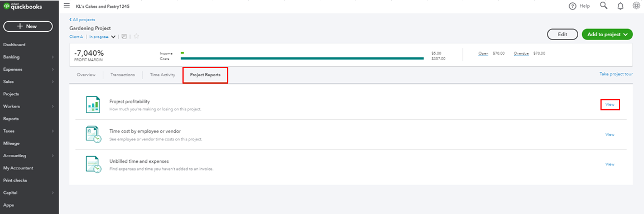Viewport: 644px width, 214px height.
Task: Click the Unbilled time and expenses icon
Action: tap(93, 164)
